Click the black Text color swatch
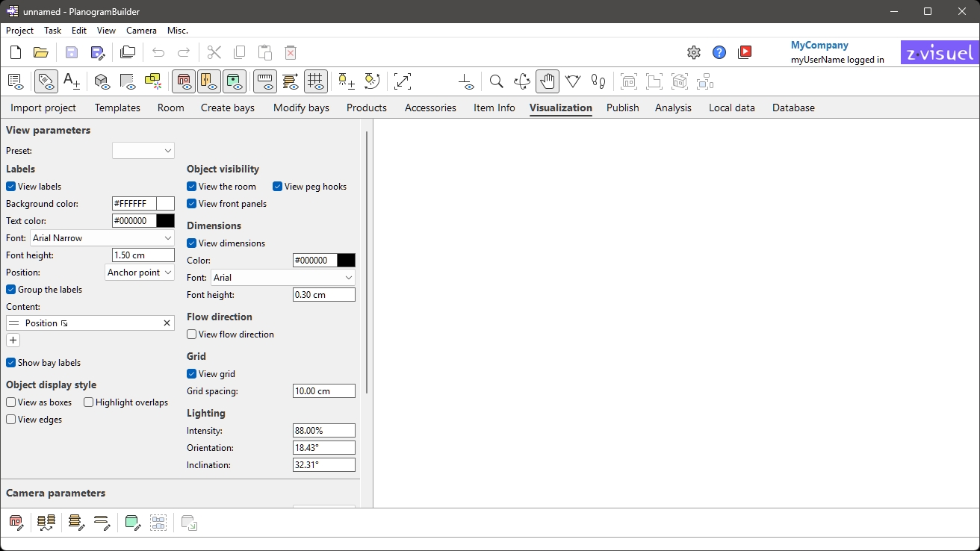The image size is (980, 551). point(166,221)
